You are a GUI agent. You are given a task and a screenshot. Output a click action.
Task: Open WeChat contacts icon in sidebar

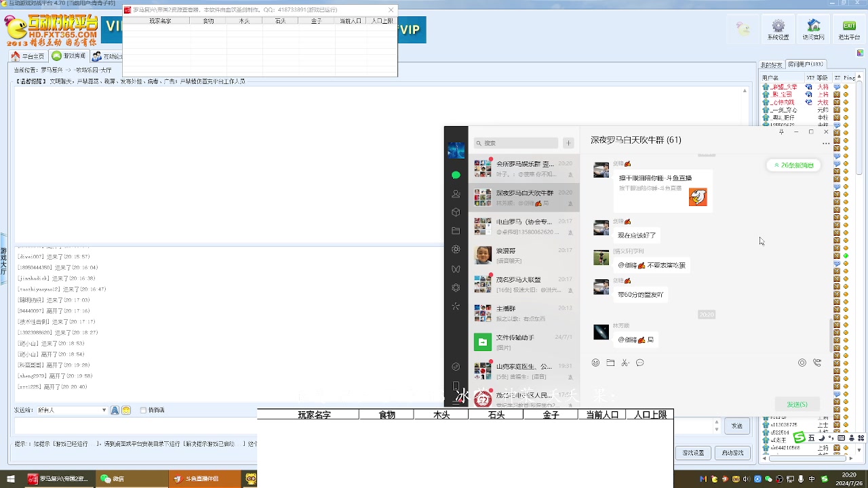point(456,194)
